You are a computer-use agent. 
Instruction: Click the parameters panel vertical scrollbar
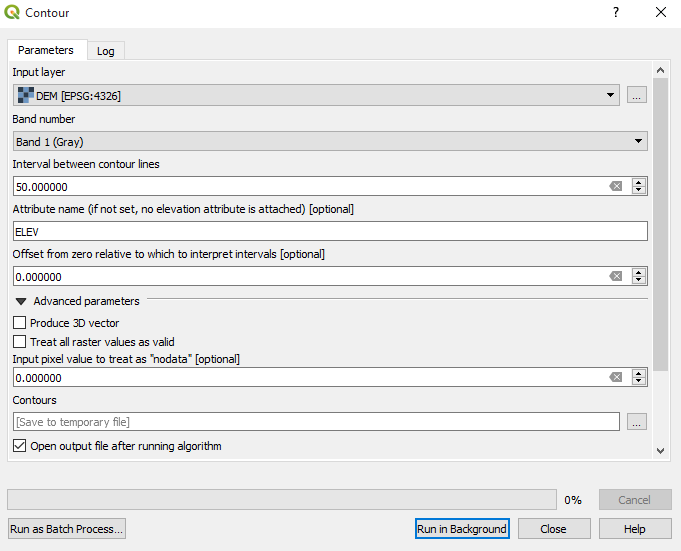tap(660, 220)
